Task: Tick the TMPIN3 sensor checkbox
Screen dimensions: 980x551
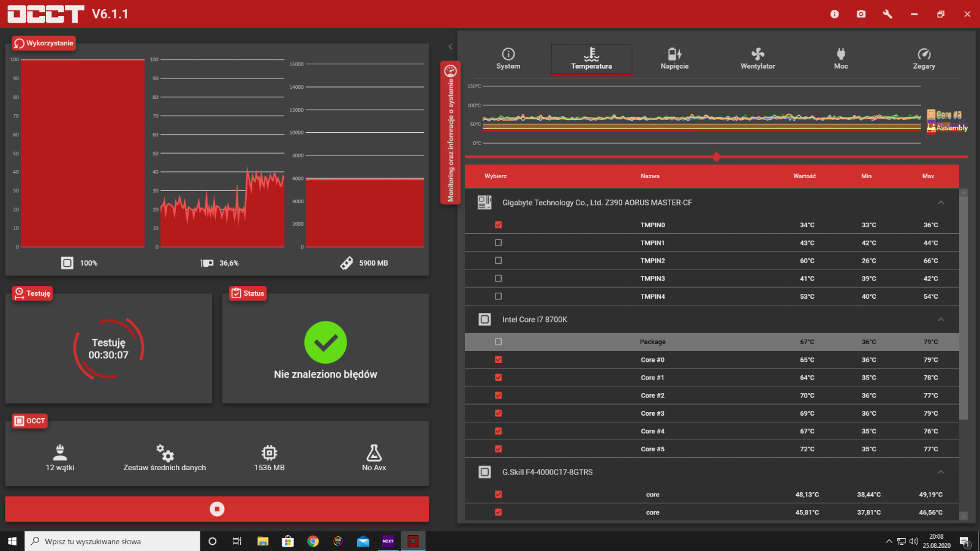Action: point(499,278)
